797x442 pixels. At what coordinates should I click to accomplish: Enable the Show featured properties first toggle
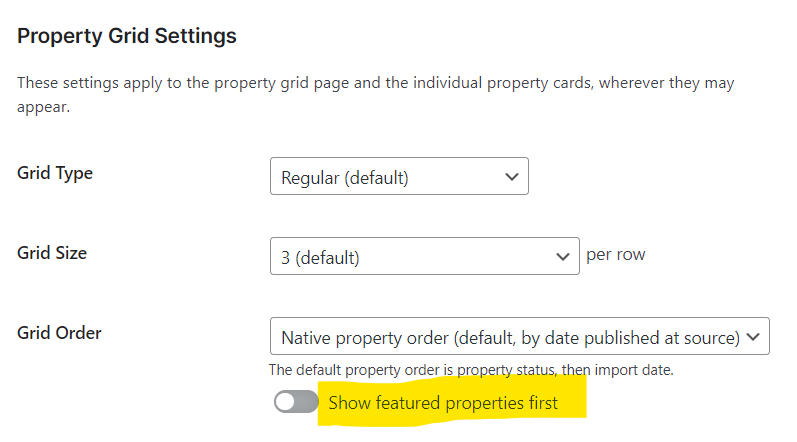click(x=296, y=403)
